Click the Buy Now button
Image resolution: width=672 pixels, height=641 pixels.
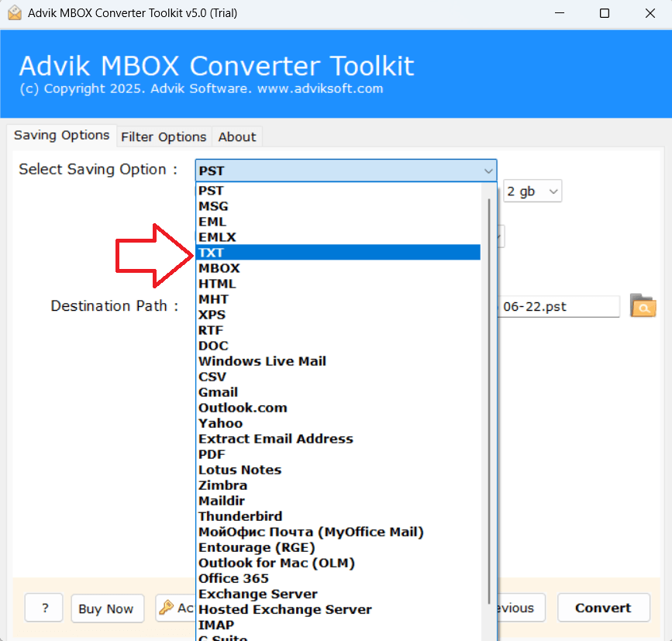pyautogui.click(x=107, y=608)
